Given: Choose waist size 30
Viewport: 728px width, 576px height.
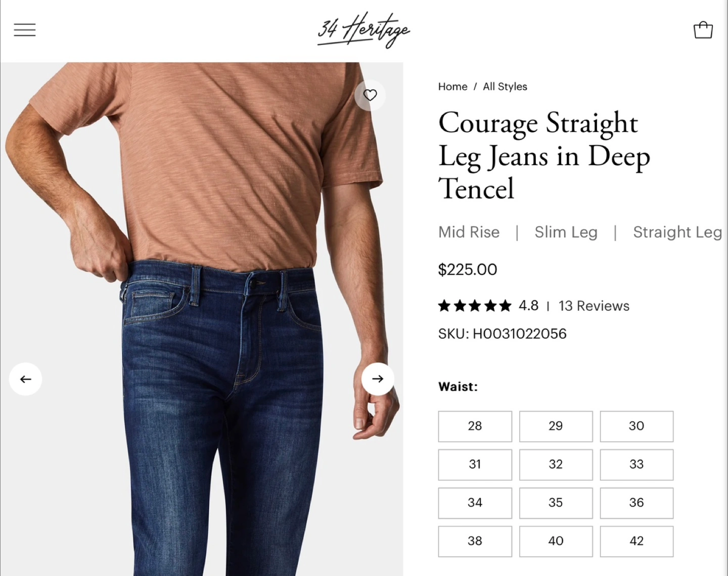Looking at the screenshot, I should pos(636,426).
